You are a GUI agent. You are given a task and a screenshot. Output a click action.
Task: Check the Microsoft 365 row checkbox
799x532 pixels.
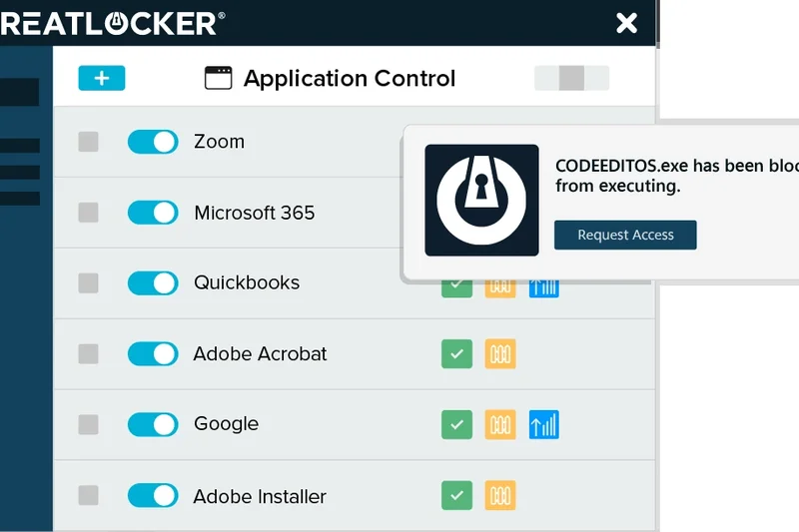(88, 213)
